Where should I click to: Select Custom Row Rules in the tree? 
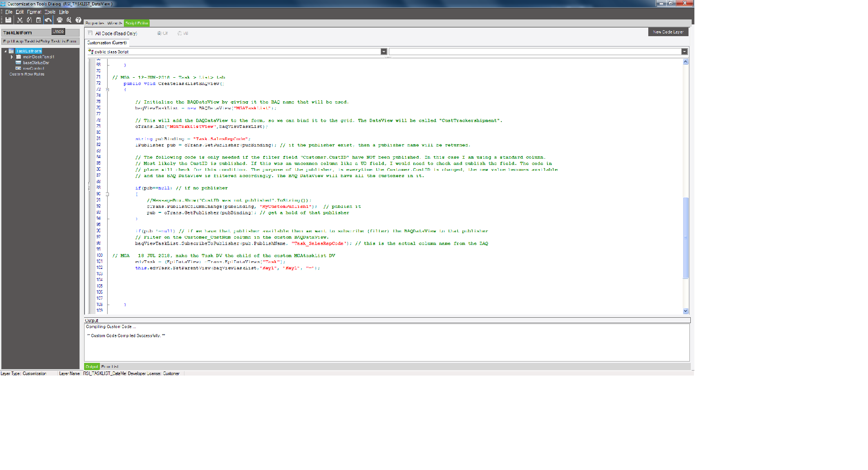point(27,74)
